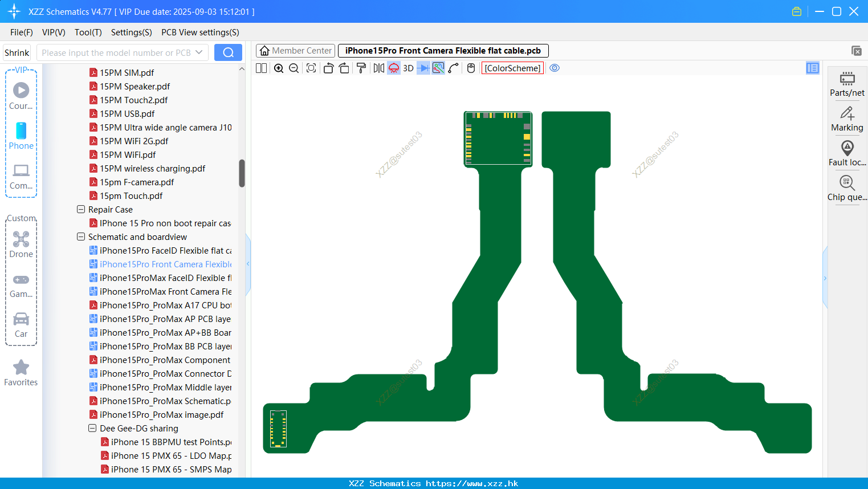The height and width of the screenshot is (489, 868).
Task: Open the VIP(V) menu
Action: tap(54, 32)
